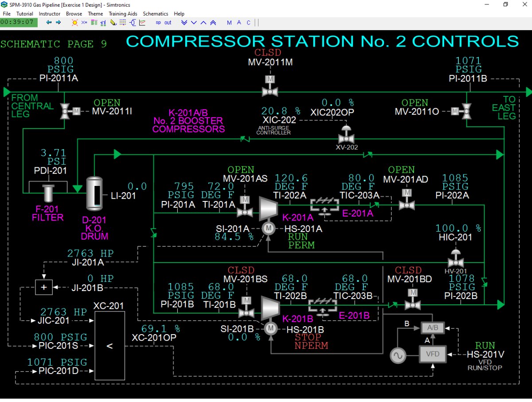
Task: Click the elapsed time display 00:39:07
Action: coord(19,22)
